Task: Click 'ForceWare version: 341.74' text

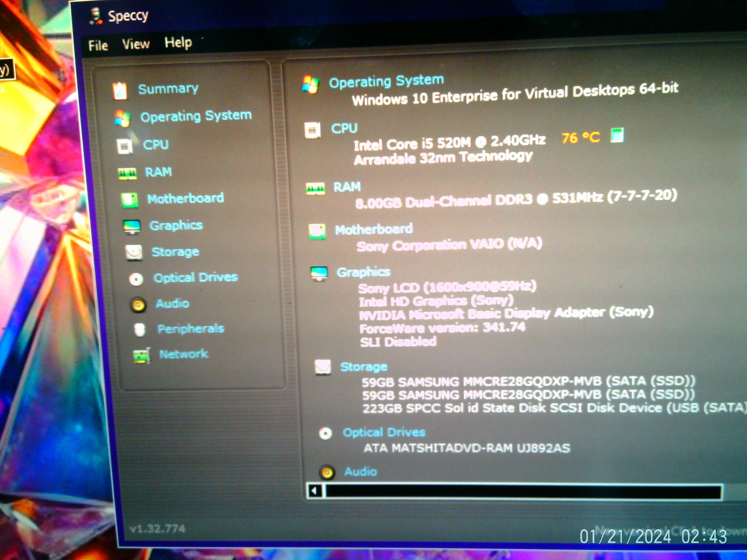Action: point(442,328)
